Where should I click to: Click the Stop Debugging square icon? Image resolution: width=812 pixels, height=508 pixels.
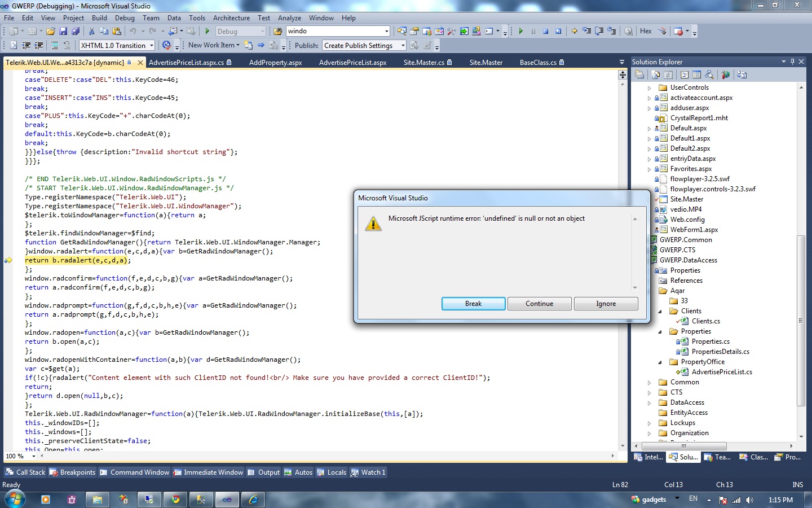point(546,32)
